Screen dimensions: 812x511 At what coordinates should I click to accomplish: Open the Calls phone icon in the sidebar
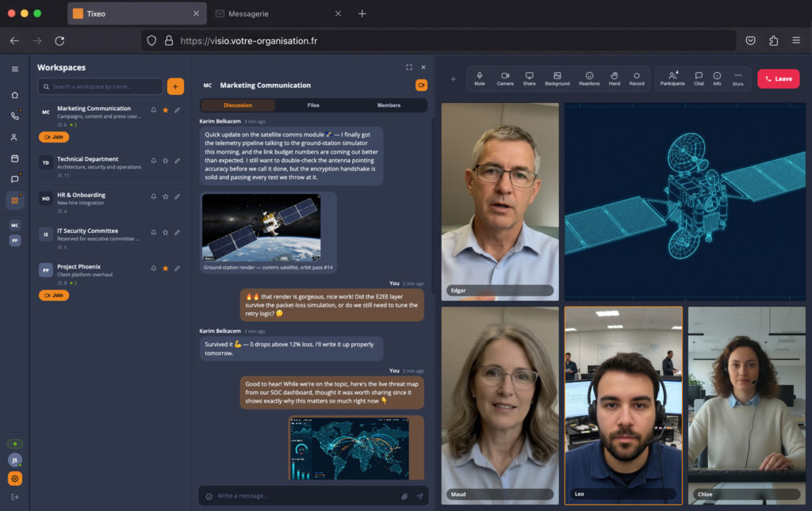click(15, 116)
